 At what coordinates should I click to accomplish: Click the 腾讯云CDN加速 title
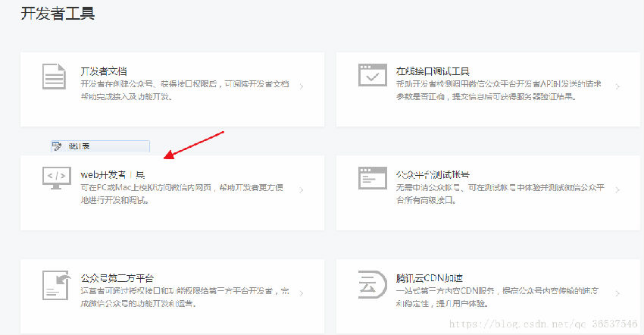click(430, 278)
